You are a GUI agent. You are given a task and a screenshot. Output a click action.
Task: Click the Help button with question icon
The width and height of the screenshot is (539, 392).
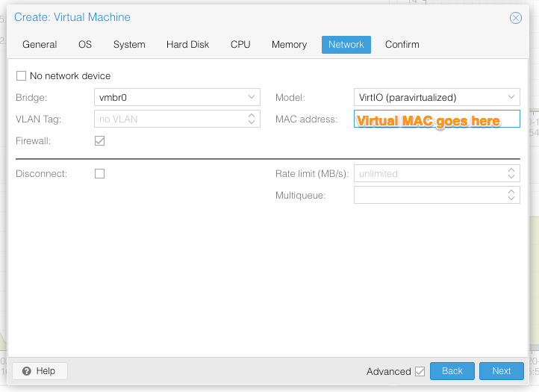pos(40,371)
